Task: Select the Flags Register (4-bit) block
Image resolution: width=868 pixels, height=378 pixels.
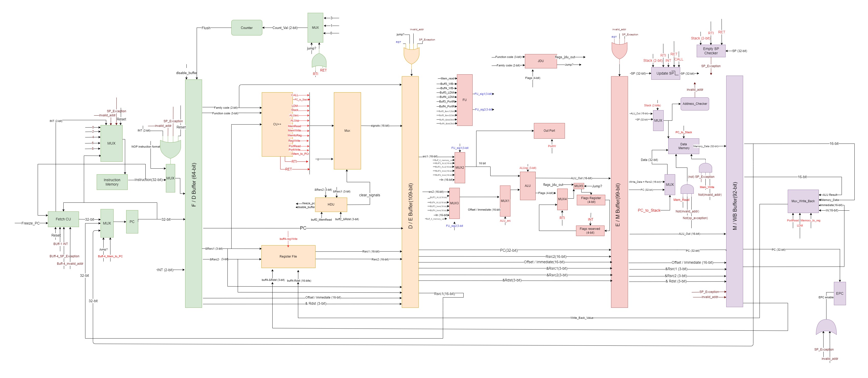Action: 591,200
